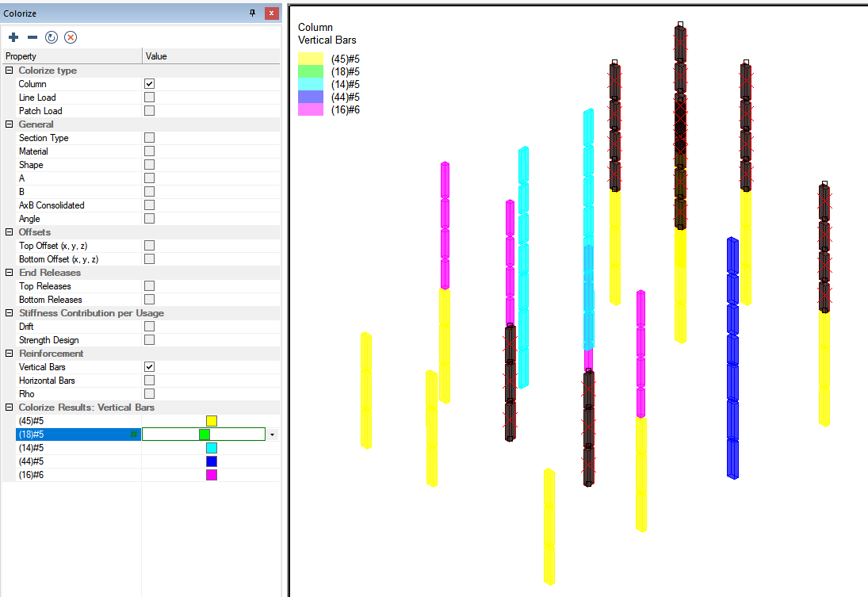Close the Colorize panel
Screen dimensions: 868x597
271,13
